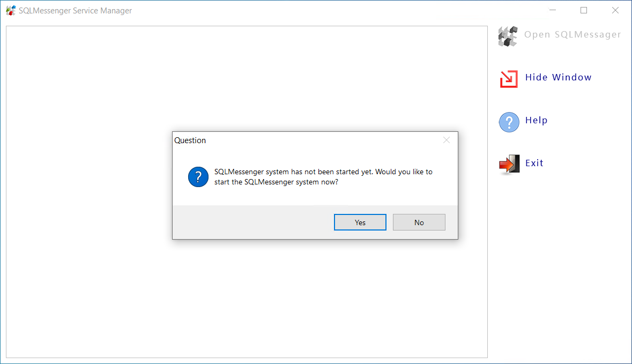Decline with the No button
632x364 pixels.
[x=419, y=222]
